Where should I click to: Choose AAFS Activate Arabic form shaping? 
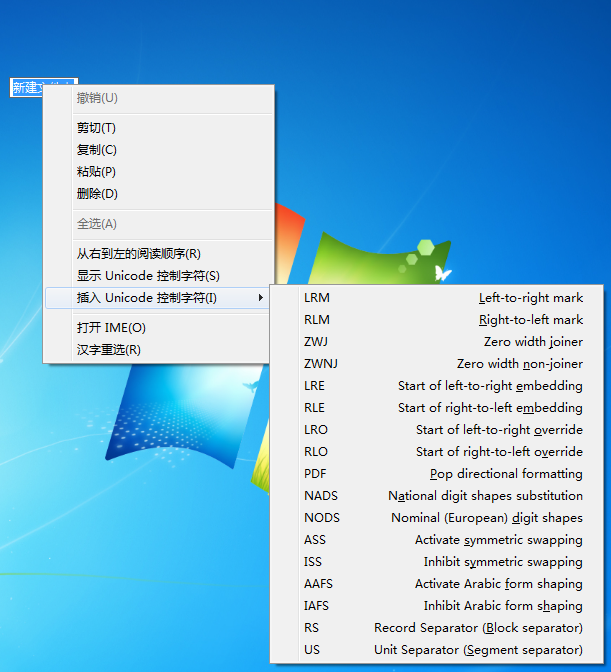click(x=443, y=584)
